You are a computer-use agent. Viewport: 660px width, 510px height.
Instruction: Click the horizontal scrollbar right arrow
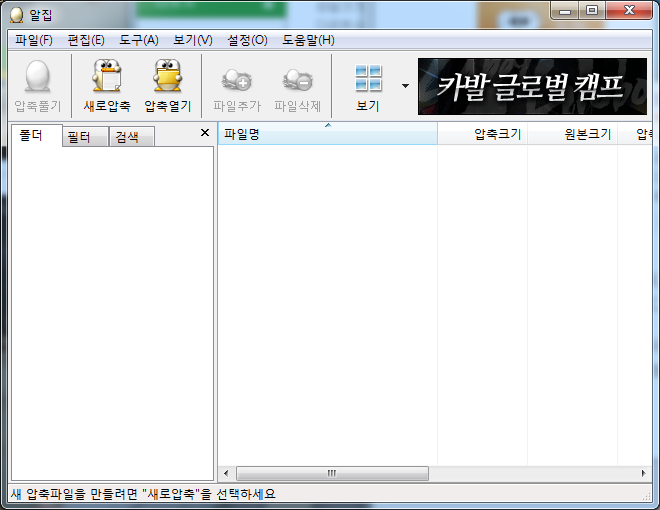[x=644, y=473]
